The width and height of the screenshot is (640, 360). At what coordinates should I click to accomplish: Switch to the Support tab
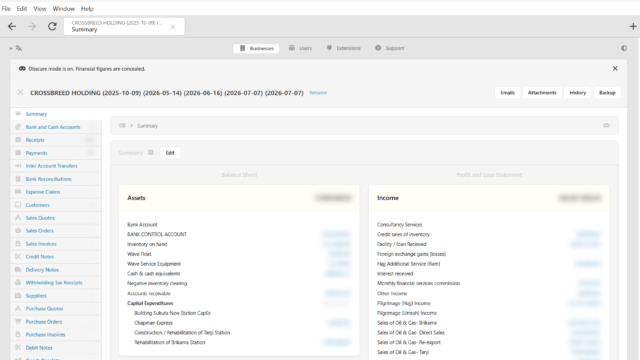390,48
